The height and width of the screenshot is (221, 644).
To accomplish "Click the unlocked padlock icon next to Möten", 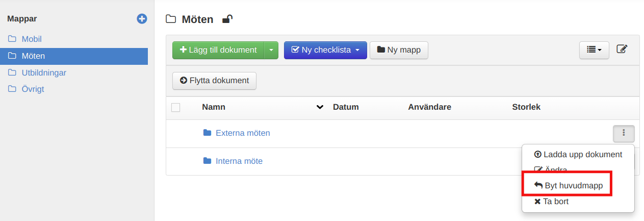I will [227, 20].
